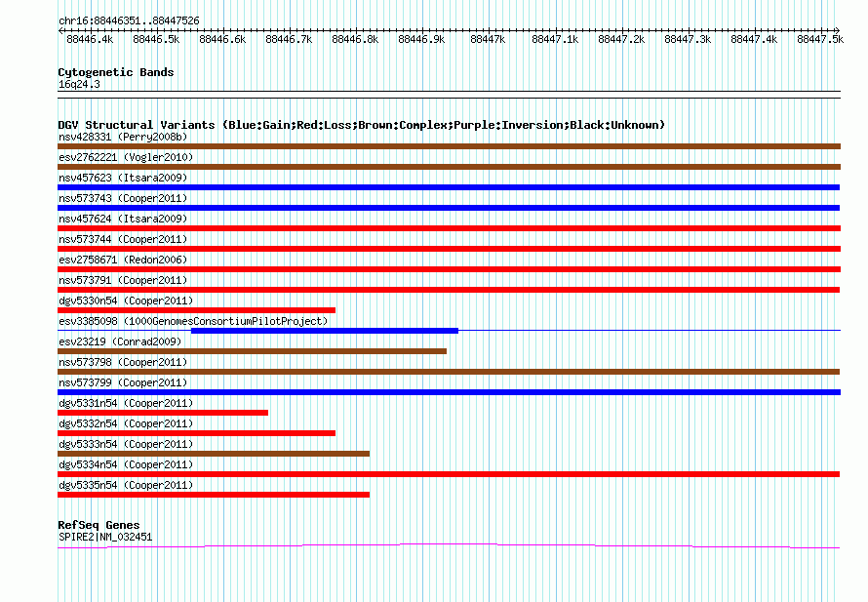The height and width of the screenshot is (602, 868).
Task: Click the brown bar under esv2762221
Action: [449, 167]
